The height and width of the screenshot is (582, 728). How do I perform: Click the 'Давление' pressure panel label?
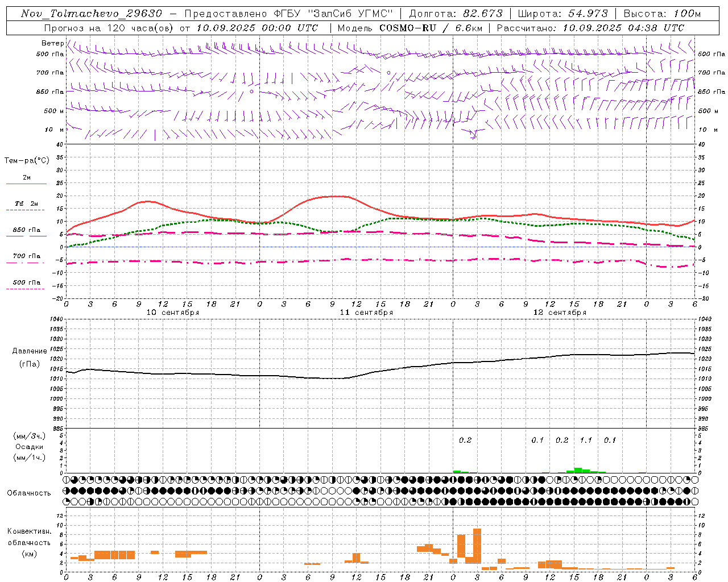[30, 351]
